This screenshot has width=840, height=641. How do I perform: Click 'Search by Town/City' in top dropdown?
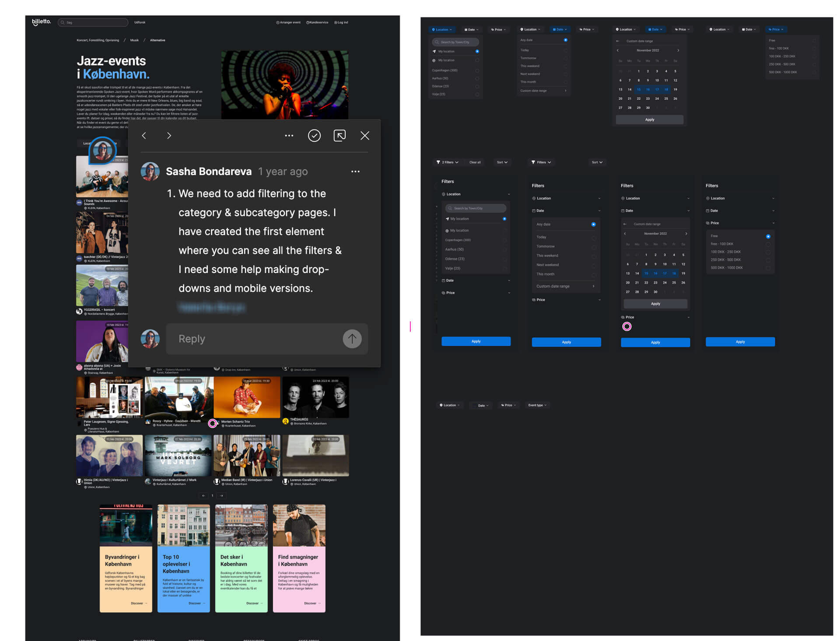tap(455, 42)
